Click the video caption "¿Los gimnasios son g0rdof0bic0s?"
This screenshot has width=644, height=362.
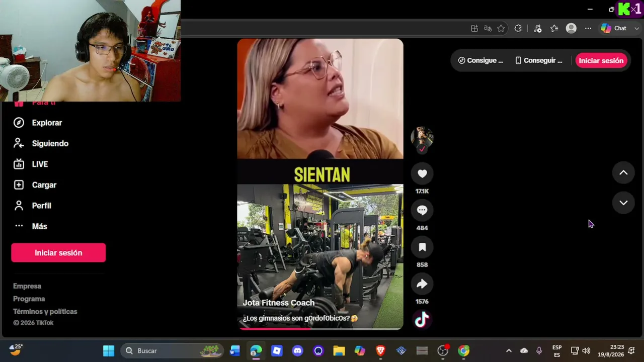point(300,318)
